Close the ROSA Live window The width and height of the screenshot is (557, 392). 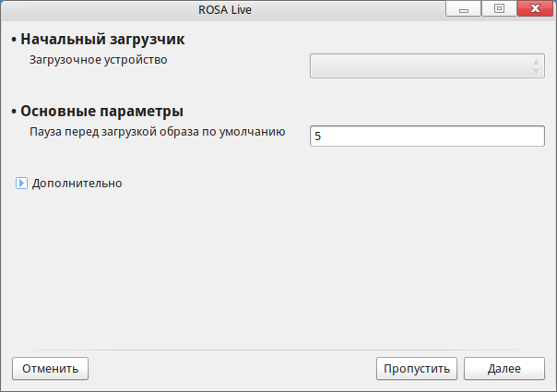pyautogui.click(x=533, y=9)
